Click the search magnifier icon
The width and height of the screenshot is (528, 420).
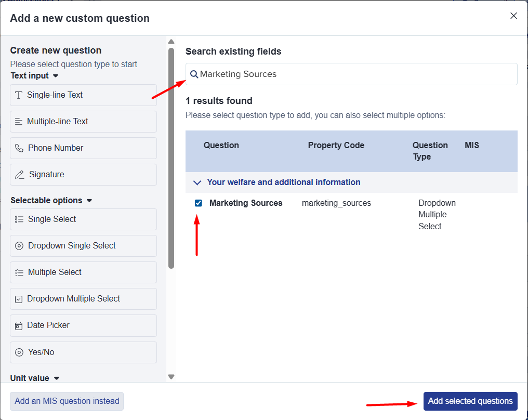194,74
